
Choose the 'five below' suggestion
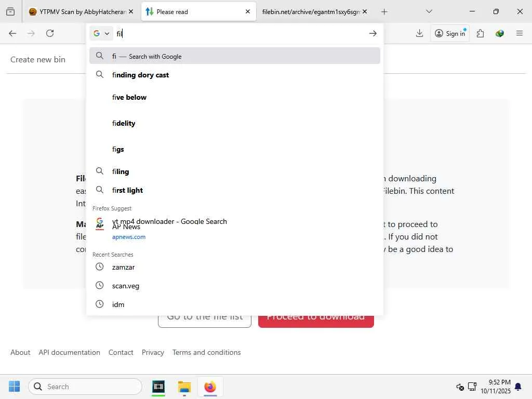[234, 97]
